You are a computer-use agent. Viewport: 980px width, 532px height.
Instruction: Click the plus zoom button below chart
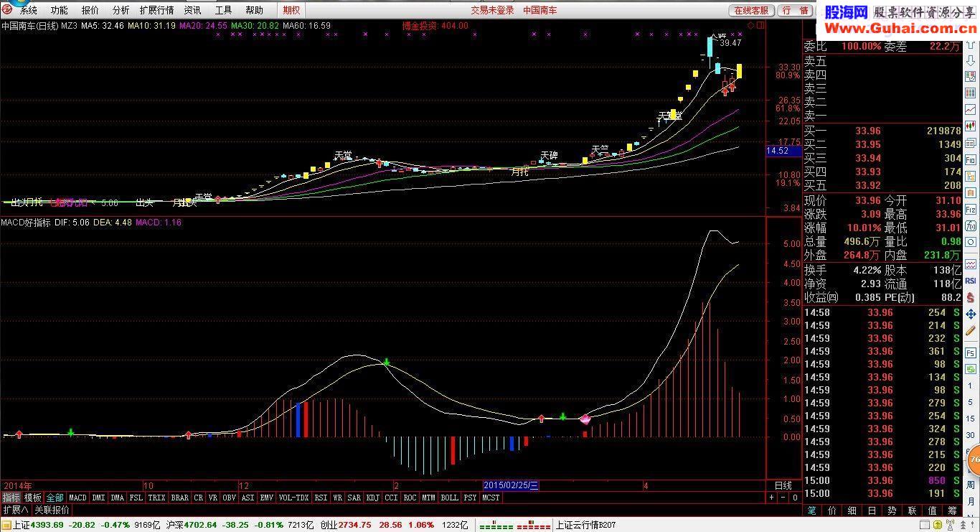[772, 498]
